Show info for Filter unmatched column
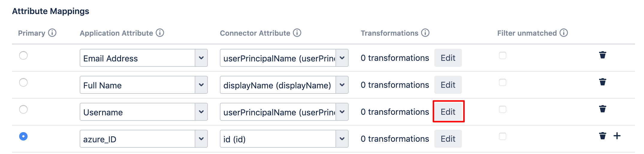644x154 pixels. (x=563, y=33)
